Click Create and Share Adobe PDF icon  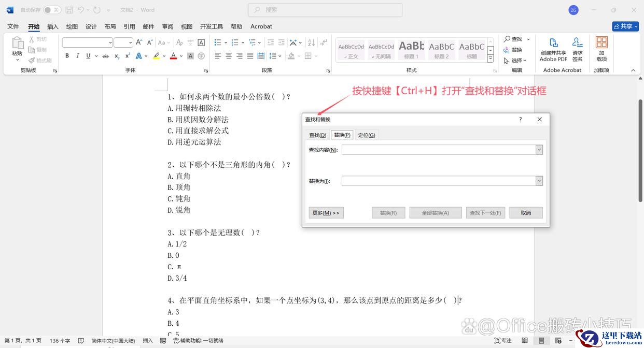[553, 49]
